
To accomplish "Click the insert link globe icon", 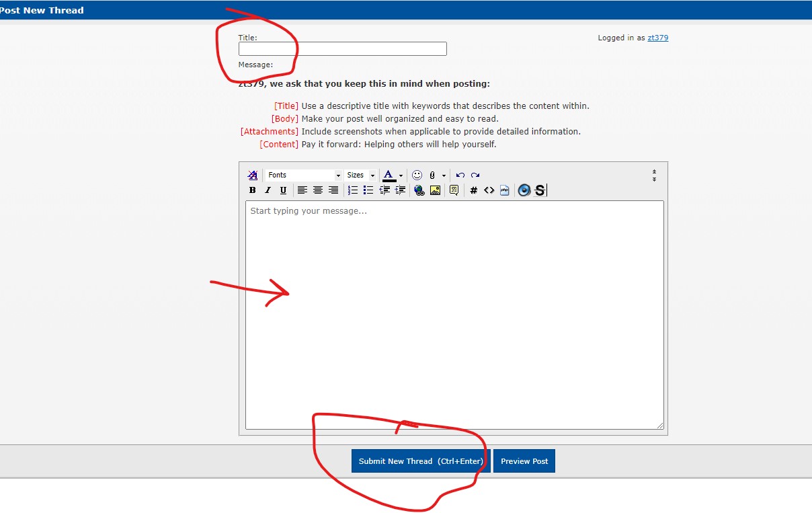I will pyautogui.click(x=419, y=190).
